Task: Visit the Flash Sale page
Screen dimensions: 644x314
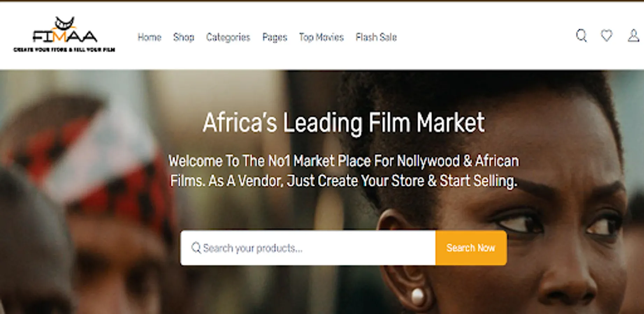Action: coord(376,37)
